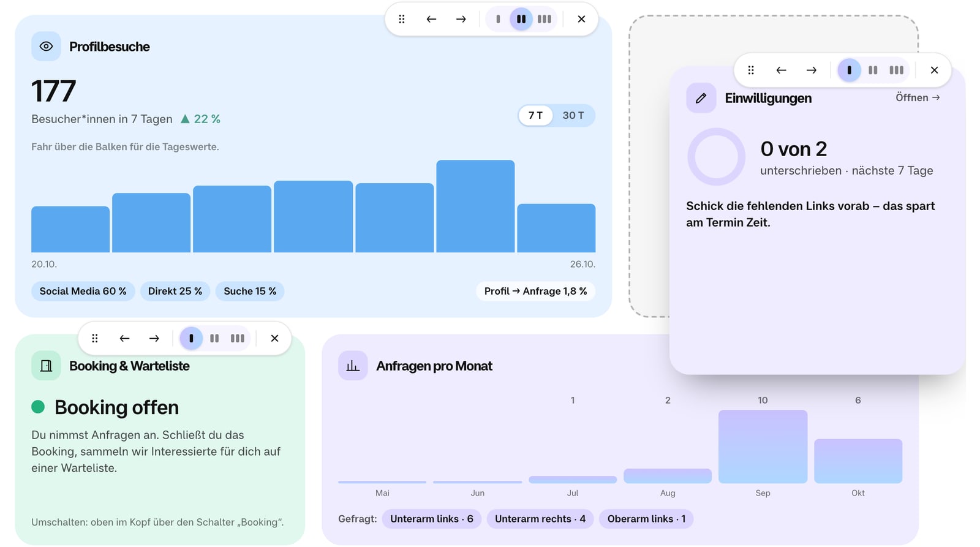Set Profilbesuche card to two-column width
The image size is (980, 547).
[521, 19]
